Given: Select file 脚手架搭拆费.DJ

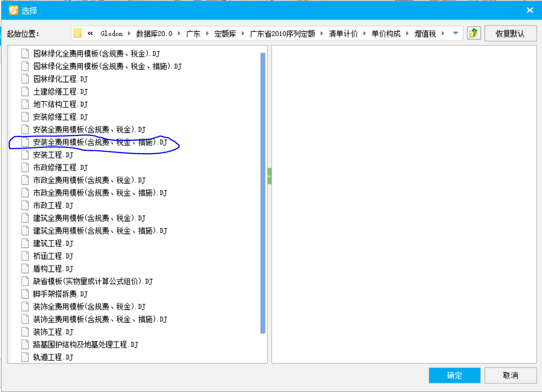Looking at the screenshot, I should (60, 294).
